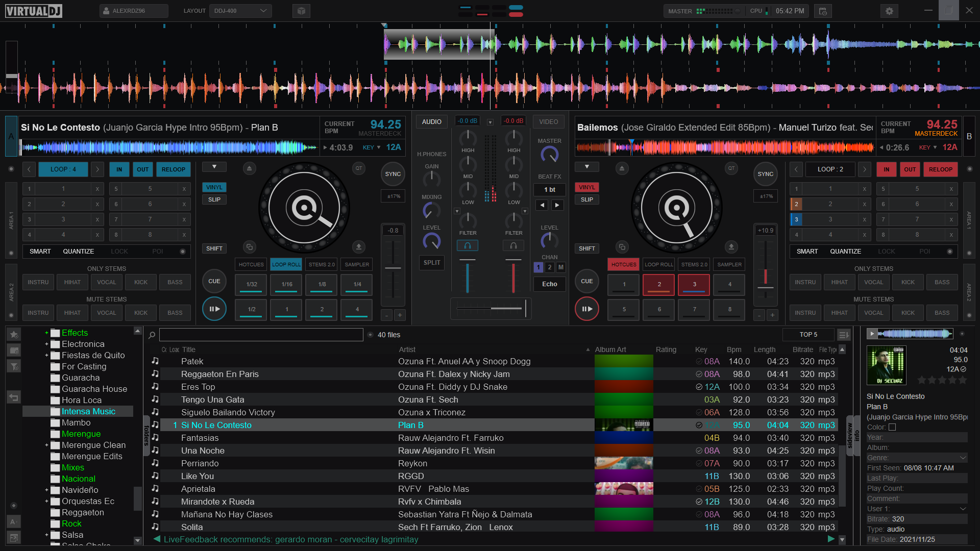The width and height of the screenshot is (980, 551).
Task: Open the favorites star sidebar icon
Action: 14,334
